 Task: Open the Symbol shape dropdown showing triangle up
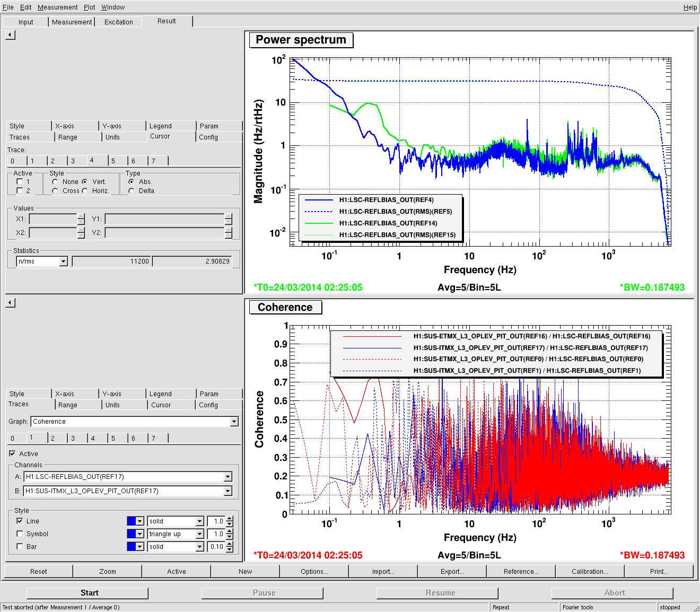tap(176, 534)
